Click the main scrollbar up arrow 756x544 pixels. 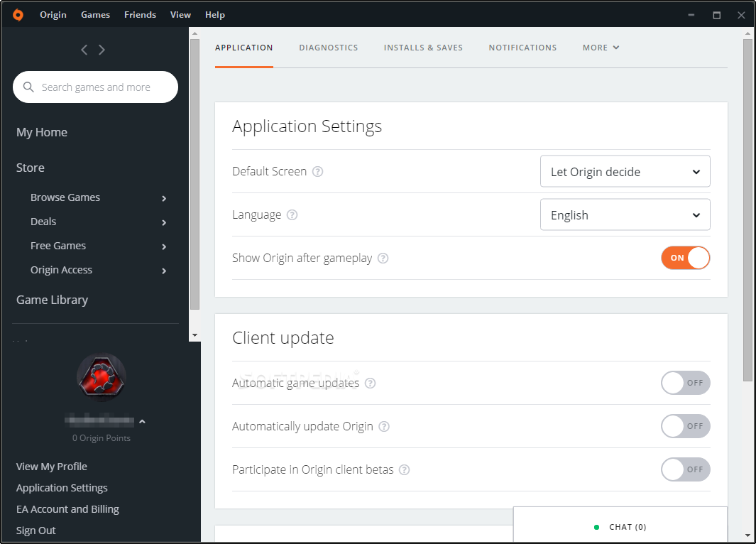click(x=747, y=33)
